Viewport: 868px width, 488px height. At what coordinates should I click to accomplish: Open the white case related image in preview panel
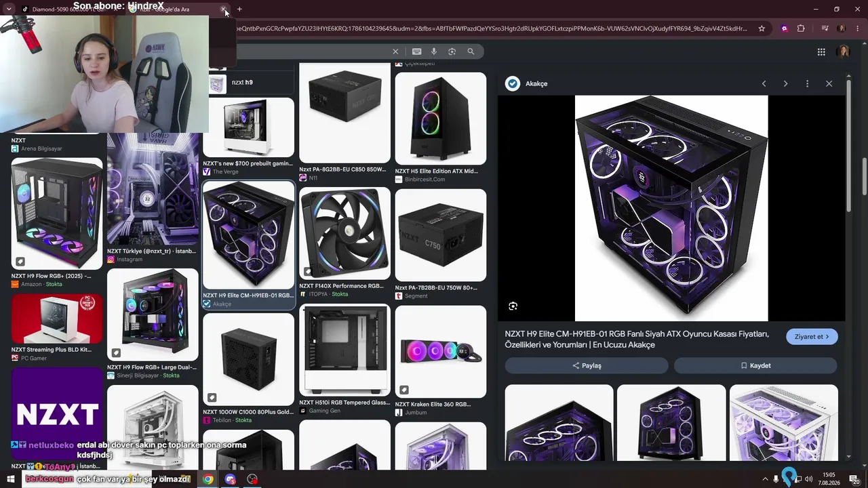pyautogui.click(x=783, y=423)
